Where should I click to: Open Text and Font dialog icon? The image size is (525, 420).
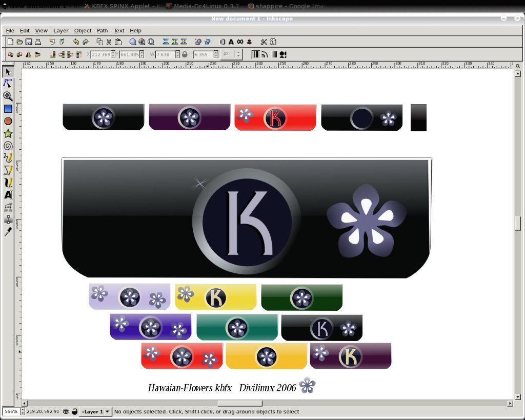[x=231, y=42]
